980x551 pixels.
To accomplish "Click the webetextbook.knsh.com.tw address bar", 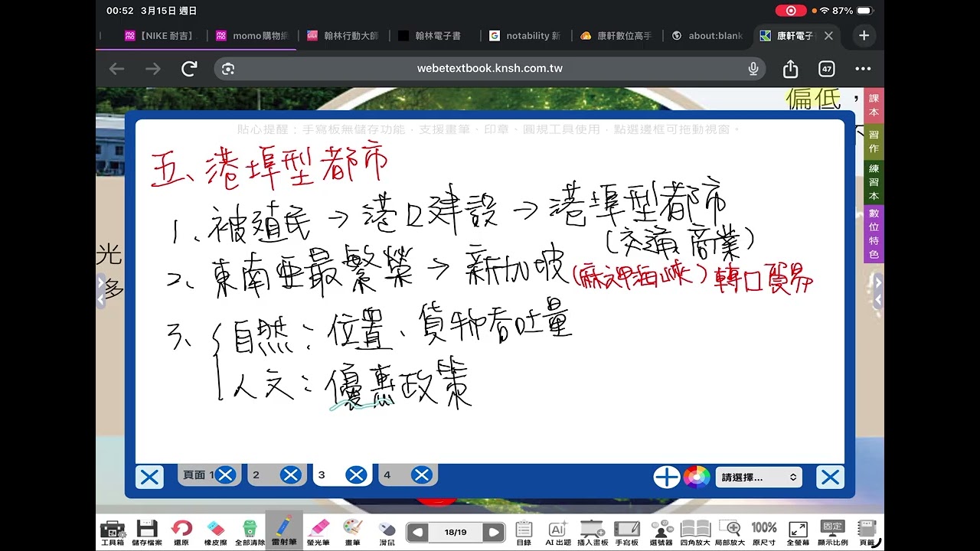I will [490, 69].
